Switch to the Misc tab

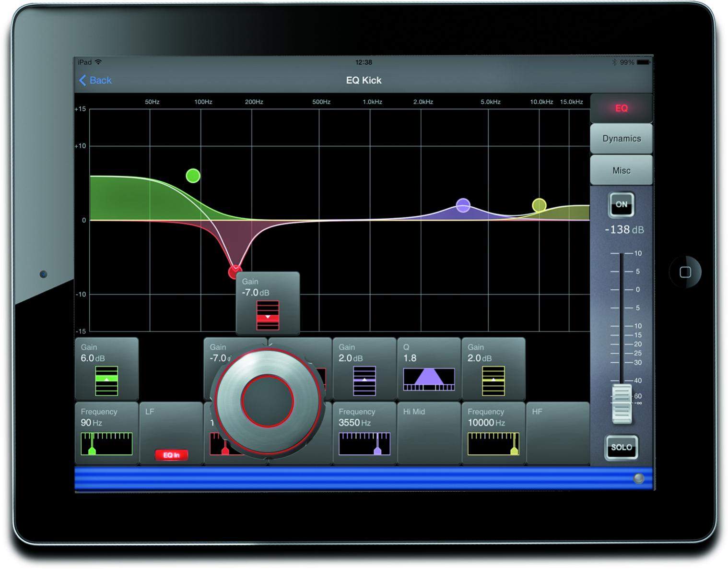point(622,170)
